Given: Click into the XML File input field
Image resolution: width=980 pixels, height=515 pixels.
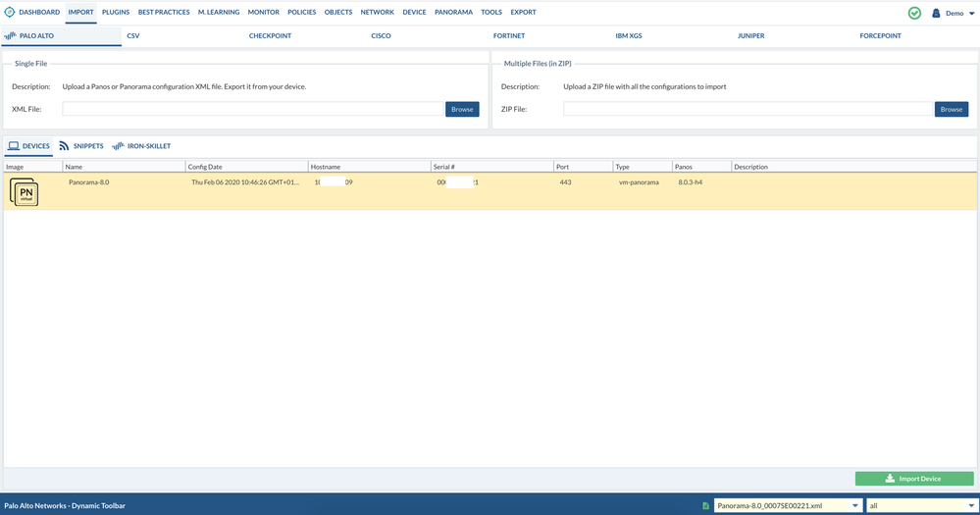Looking at the screenshot, I should click(252, 109).
